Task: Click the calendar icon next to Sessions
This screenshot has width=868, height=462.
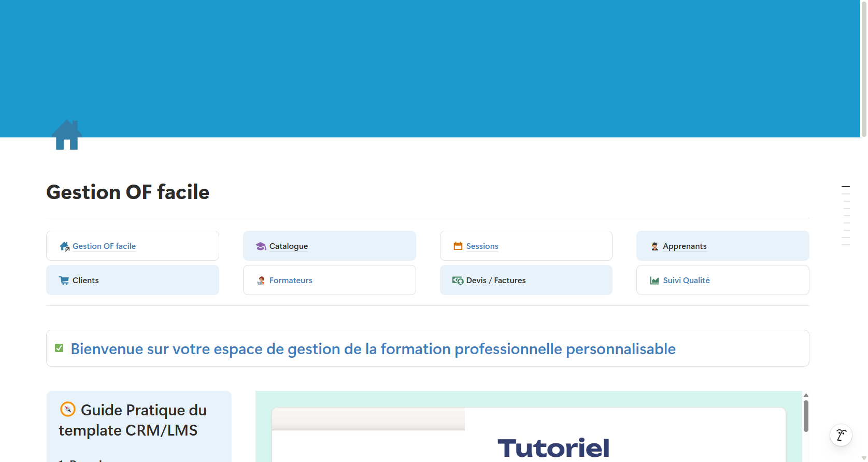Action: point(458,246)
